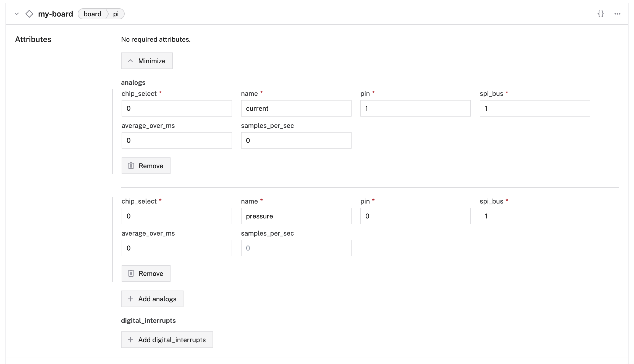Add a new digital_interrupts entry
The image size is (634, 364).
pyautogui.click(x=167, y=340)
